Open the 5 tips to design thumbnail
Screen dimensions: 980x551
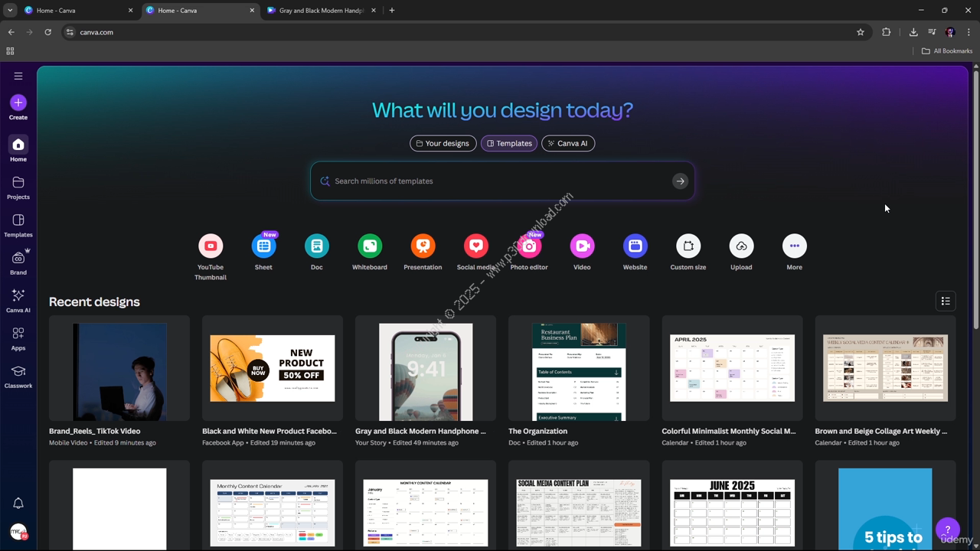885,506
